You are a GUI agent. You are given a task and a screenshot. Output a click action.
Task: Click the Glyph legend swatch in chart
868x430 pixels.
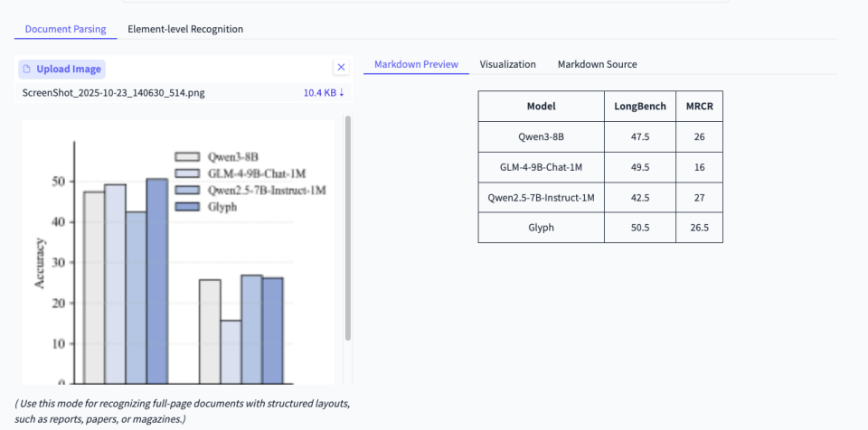[186, 207]
